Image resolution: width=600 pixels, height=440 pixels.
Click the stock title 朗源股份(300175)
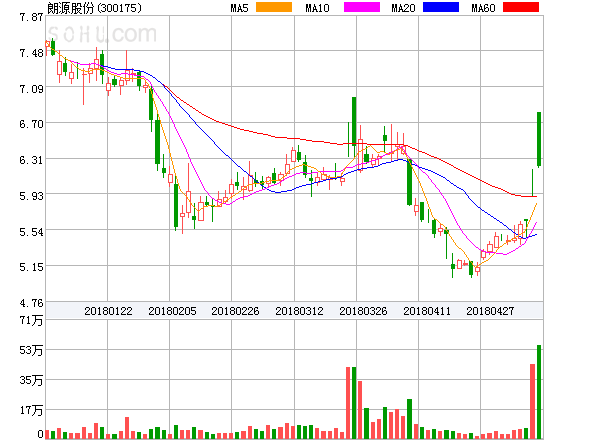tap(94, 8)
